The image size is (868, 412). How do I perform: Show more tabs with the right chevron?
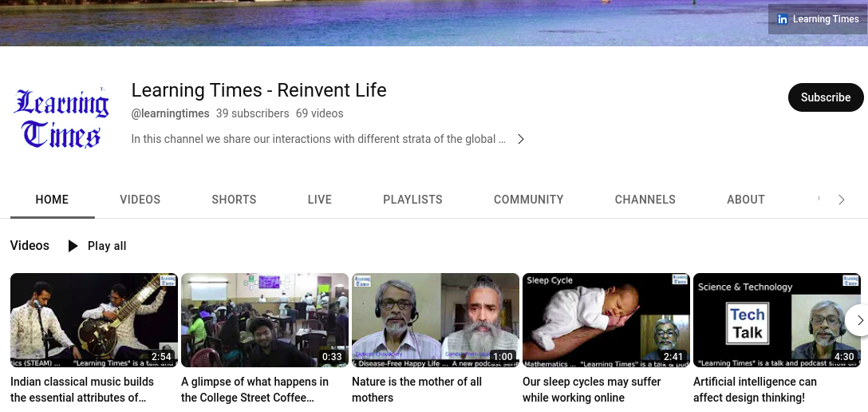click(x=842, y=200)
